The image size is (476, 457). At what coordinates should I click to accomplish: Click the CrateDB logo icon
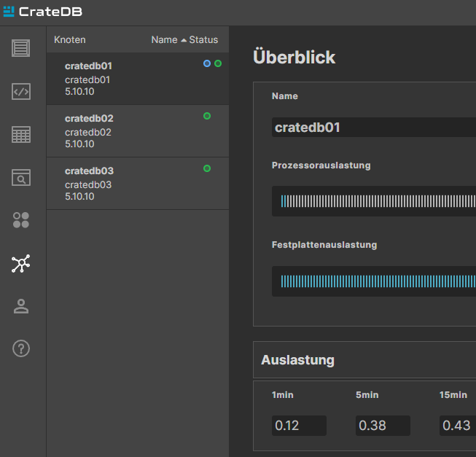(x=9, y=12)
